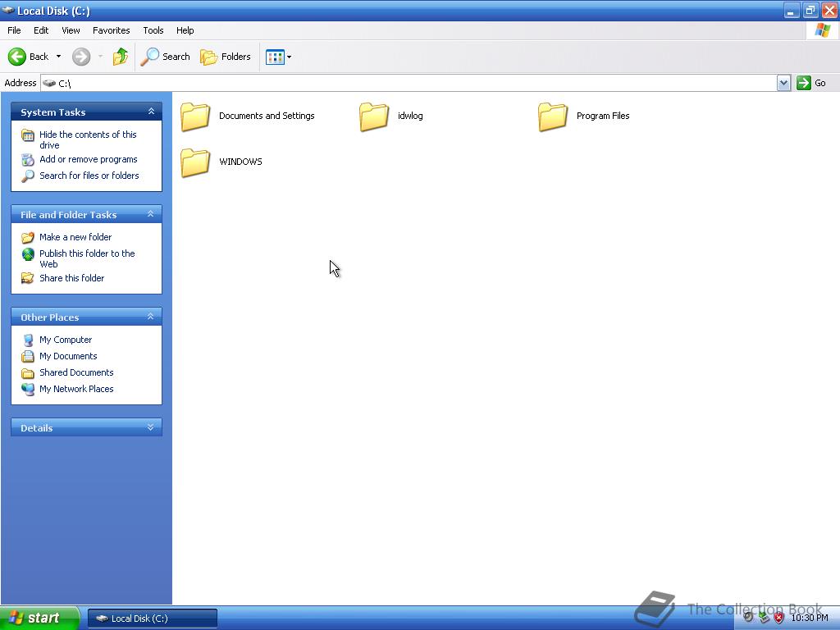Collapse the File and Folder Tasks panel
This screenshot has height=630, width=840.
coord(151,214)
